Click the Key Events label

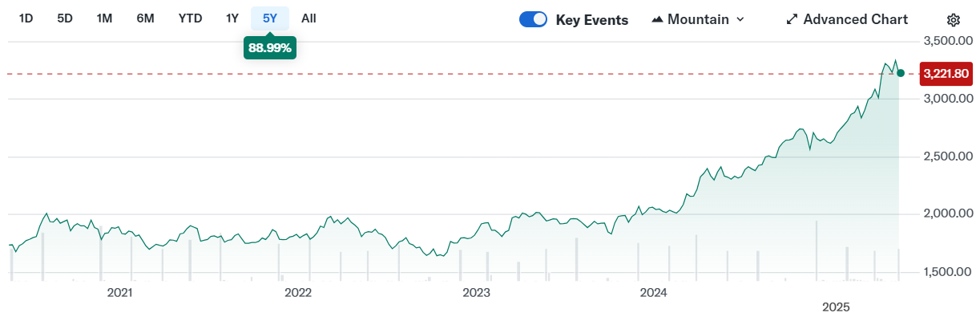(592, 20)
